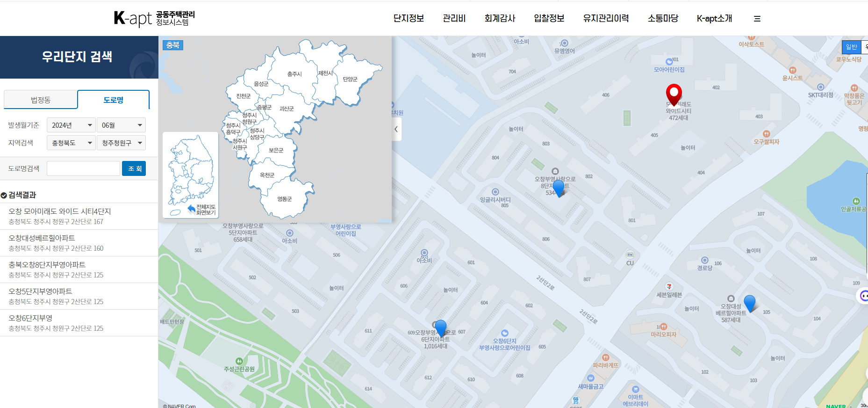Viewport: 868px width, 408px height.
Task: Click the 새마을금고 bank icon
Action: point(591,378)
